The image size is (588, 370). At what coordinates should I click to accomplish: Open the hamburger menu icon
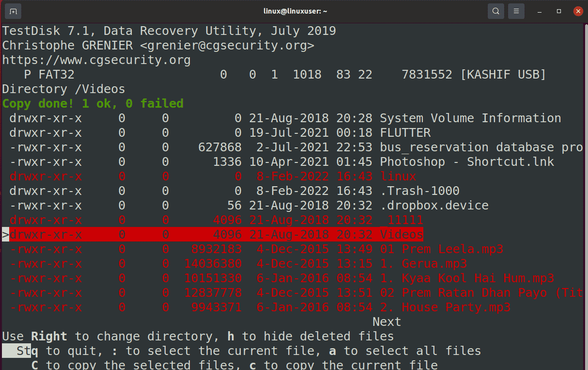516,11
